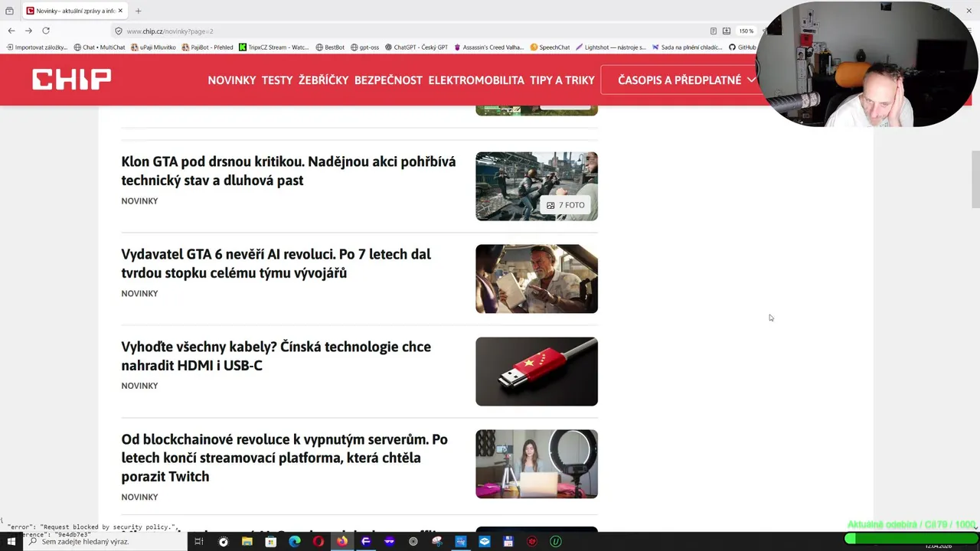This screenshot has height=551, width=980.
Task: Click the clock-like taskbar icon
Action: point(223,541)
